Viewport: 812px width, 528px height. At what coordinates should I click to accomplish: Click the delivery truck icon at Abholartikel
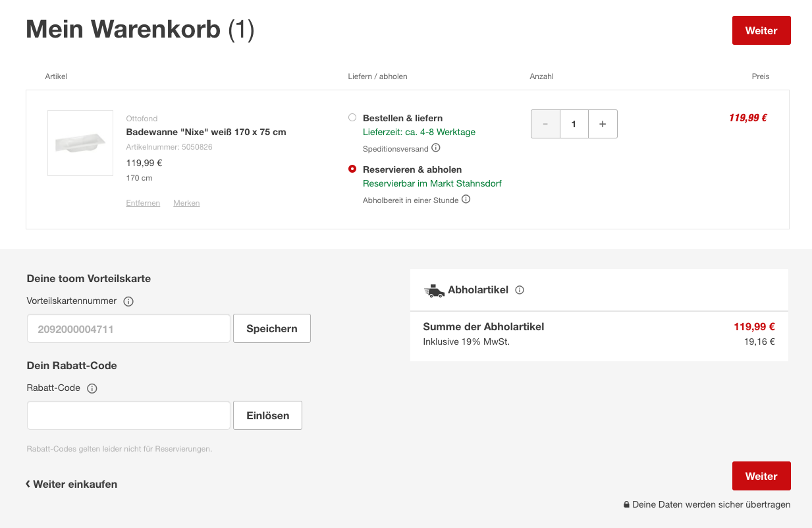[434, 291]
